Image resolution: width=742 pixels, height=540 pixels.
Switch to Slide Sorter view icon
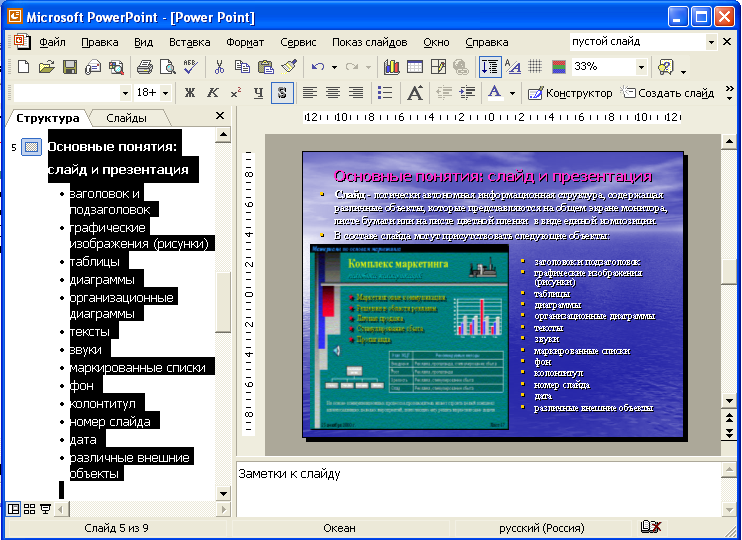[29, 509]
